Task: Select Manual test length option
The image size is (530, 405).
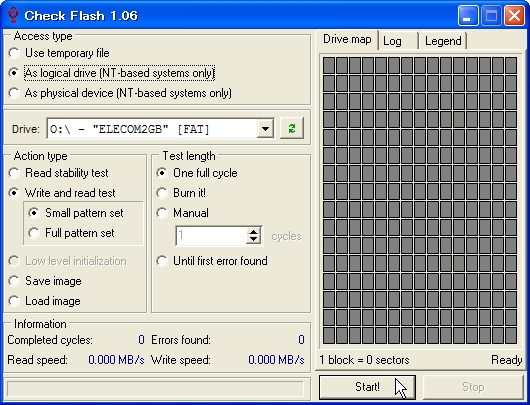Action: click(x=183, y=213)
